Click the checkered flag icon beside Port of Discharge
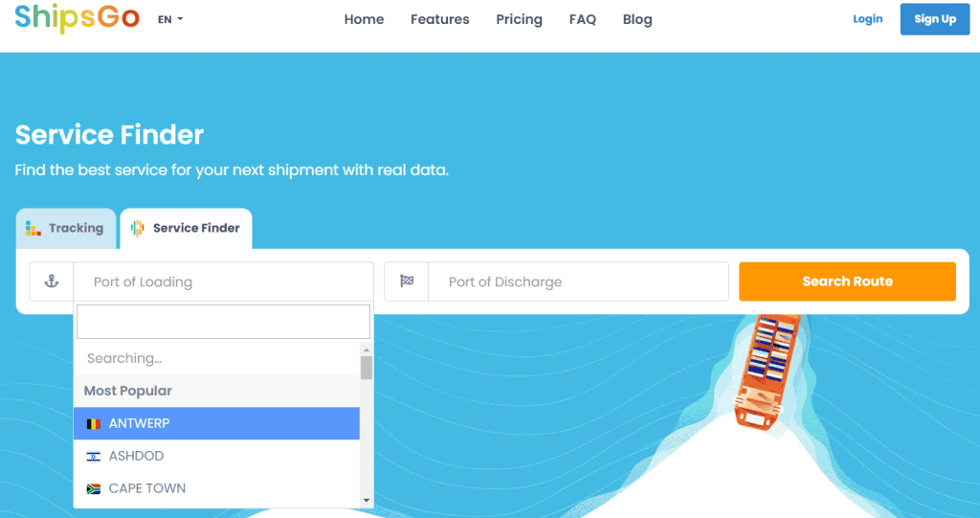The width and height of the screenshot is (980, 518). coord(407,282)
